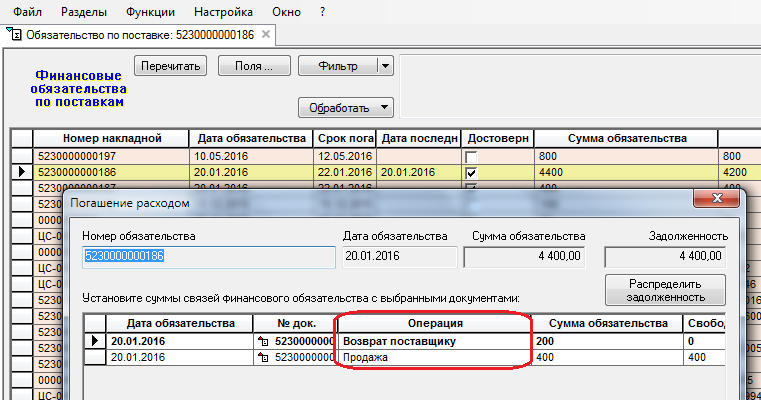
Task: Click the row selector of row 5230000000197
Action: tap(22, 156)
